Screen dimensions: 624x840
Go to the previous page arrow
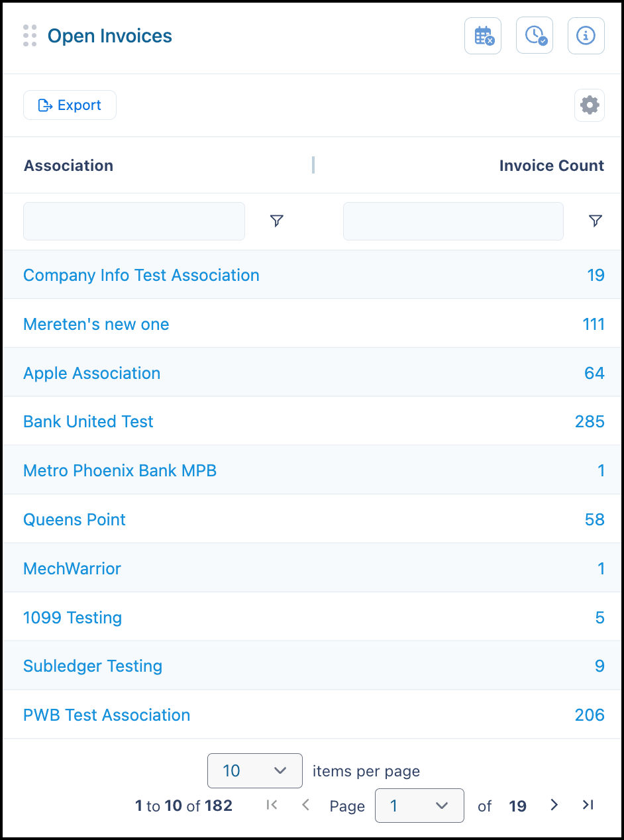click(x=305, y=805)
